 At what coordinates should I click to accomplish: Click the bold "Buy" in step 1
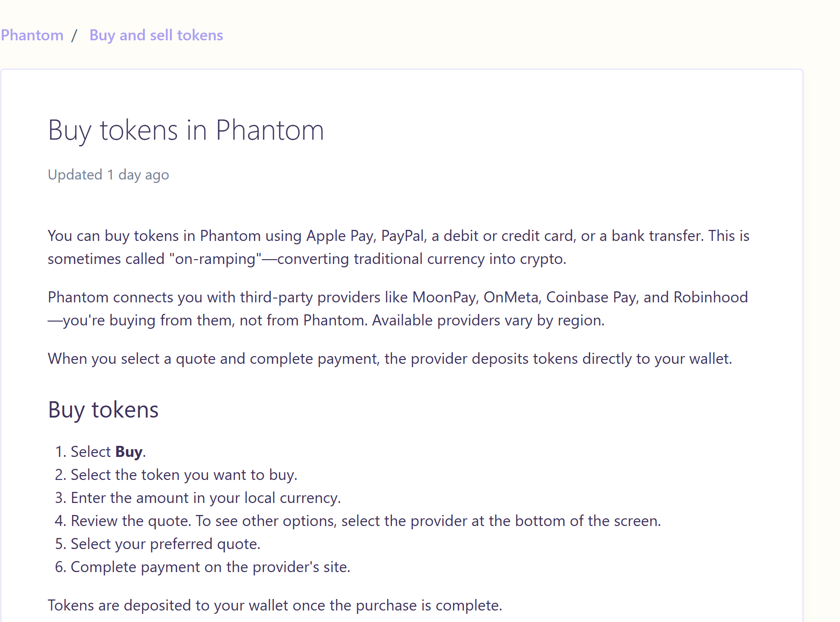click(129, 452)
